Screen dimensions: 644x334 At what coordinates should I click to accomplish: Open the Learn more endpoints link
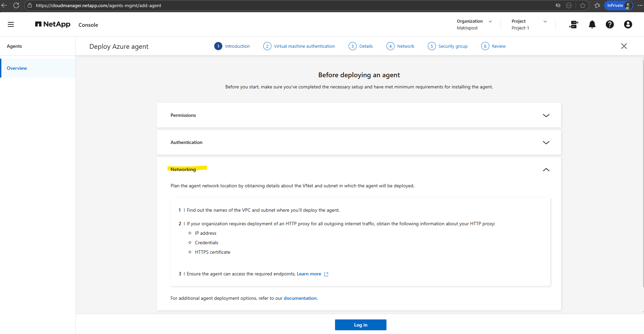point(309,274)
